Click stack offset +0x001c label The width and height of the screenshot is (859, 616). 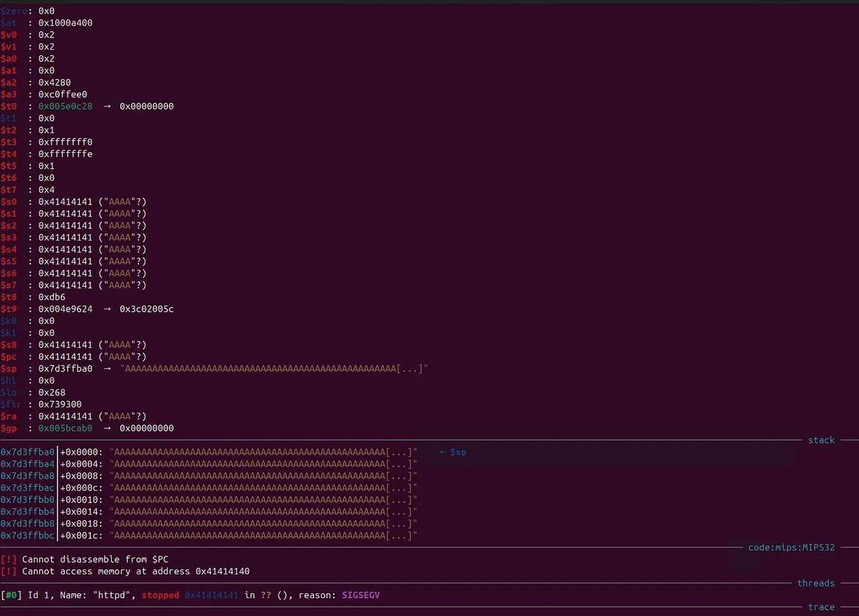[x=82, y=536]
